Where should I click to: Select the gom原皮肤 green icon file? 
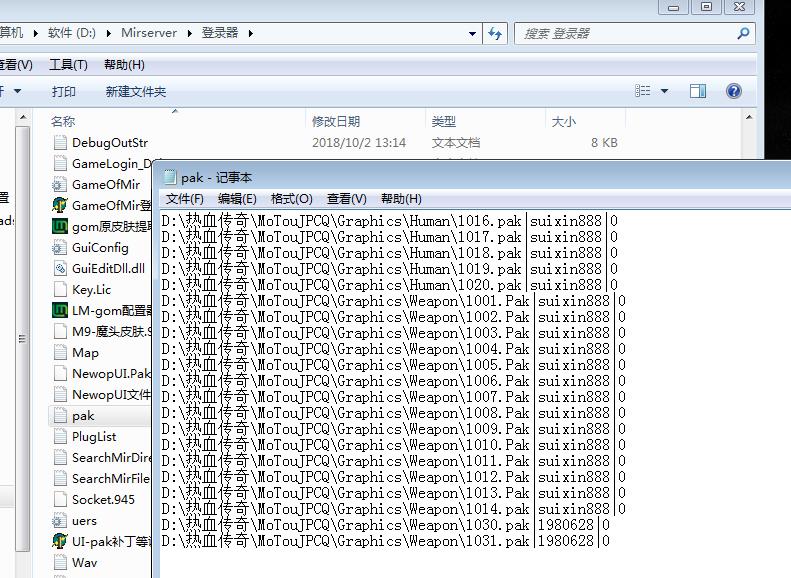[x=60, y=226]
